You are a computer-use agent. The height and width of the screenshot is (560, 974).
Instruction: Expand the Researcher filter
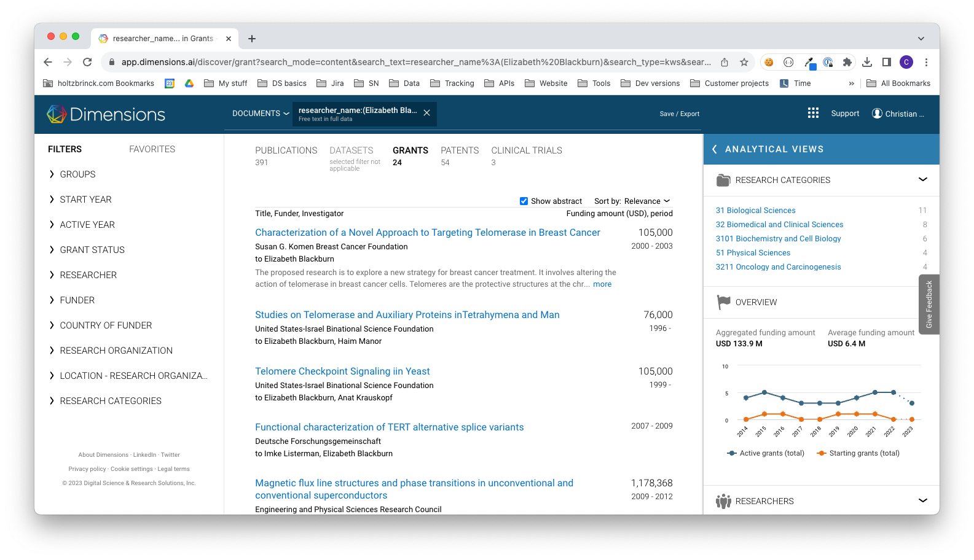coord(82,275)
